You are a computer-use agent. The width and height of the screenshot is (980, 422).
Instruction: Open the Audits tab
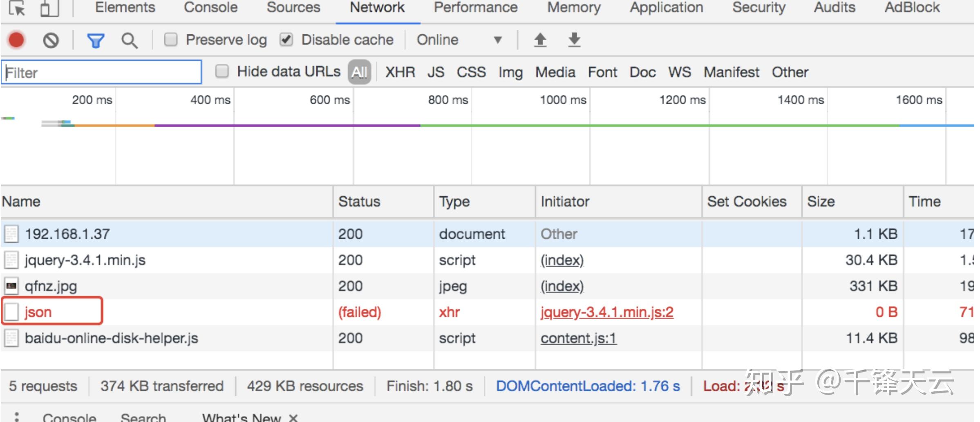[x=835, y=7]
